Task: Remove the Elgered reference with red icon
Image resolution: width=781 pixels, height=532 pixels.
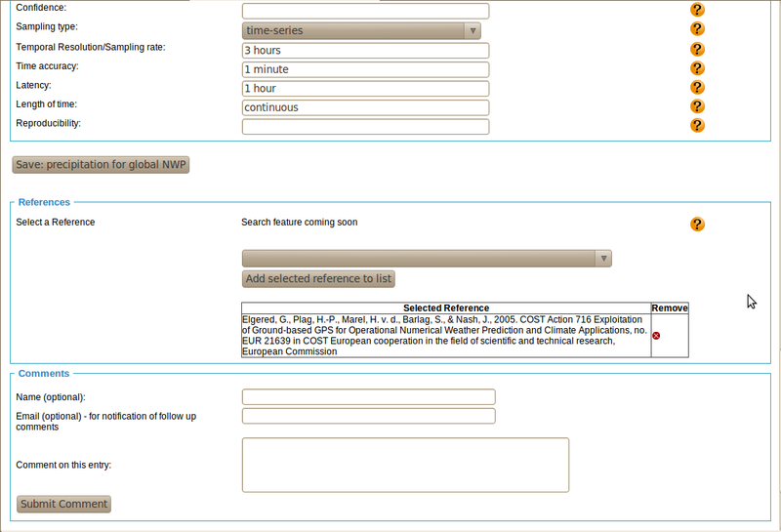Action: pos(656,335)
